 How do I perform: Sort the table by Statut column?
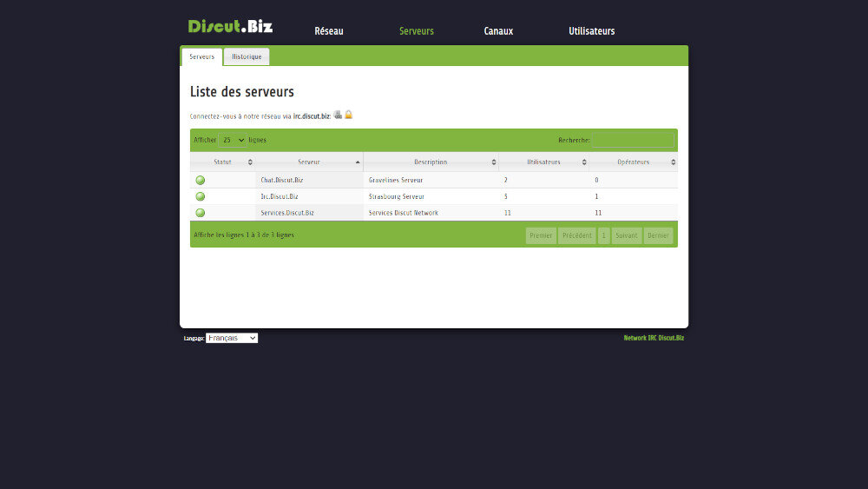click(x=223, y=162)
